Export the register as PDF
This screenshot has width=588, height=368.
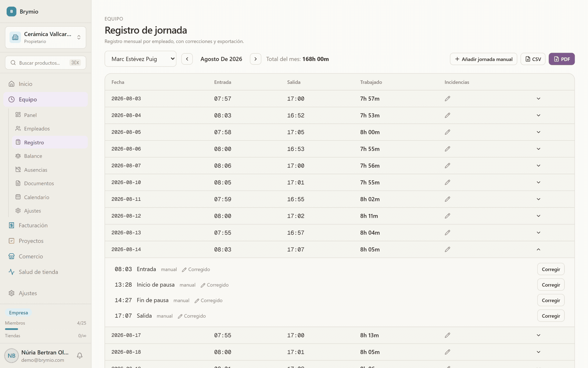pyautogui.click(x=562, y=59)
